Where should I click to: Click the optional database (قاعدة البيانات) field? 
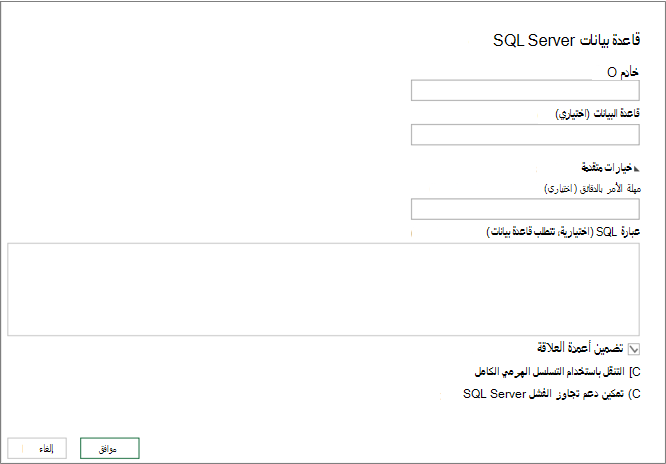(525, 135)
